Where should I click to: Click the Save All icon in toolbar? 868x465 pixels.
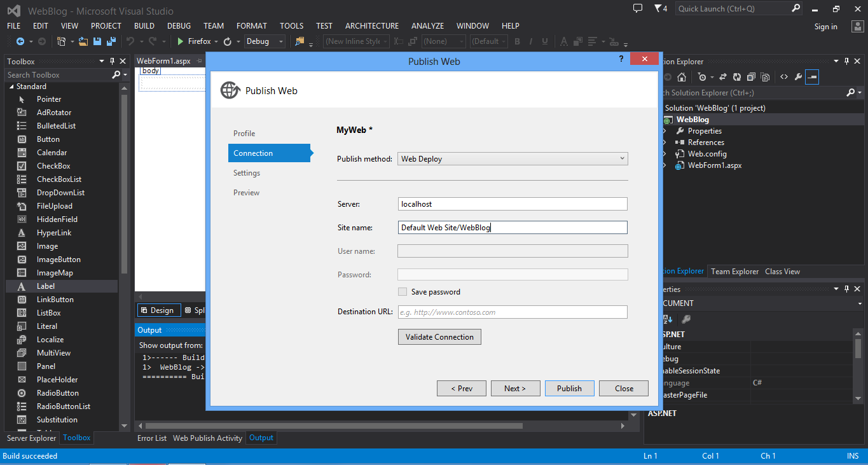111,41
